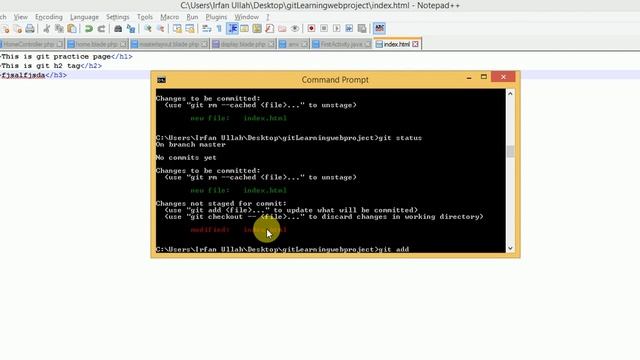
Task: Cut selection using the scissors icon
Action: tap(47, 29)
